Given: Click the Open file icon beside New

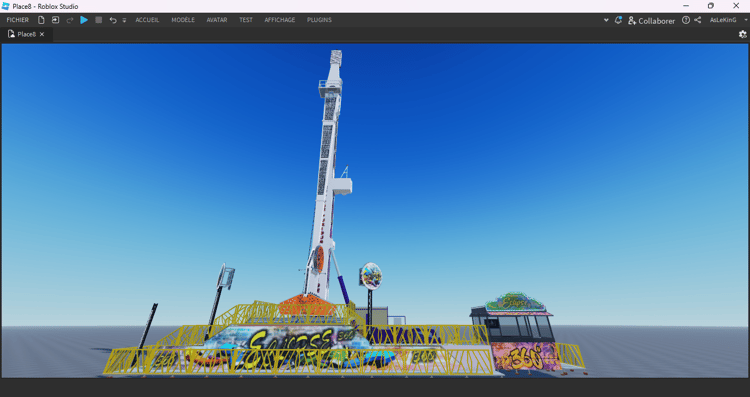Looking at the screenshot, I should point(55,20).
